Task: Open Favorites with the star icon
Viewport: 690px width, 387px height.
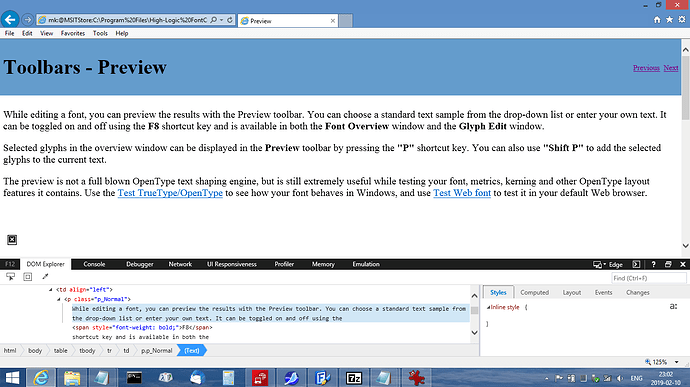Action: [x=669, y=20]
